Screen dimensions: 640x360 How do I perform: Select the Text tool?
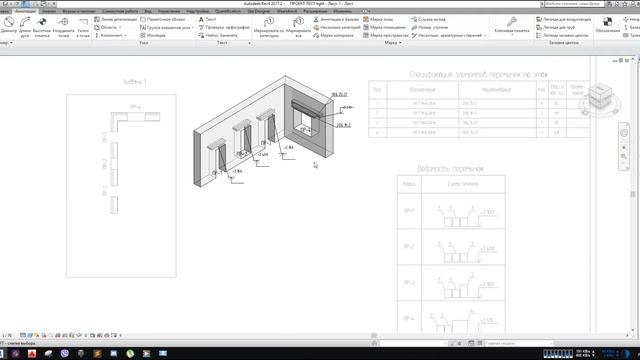click(207, 19)
